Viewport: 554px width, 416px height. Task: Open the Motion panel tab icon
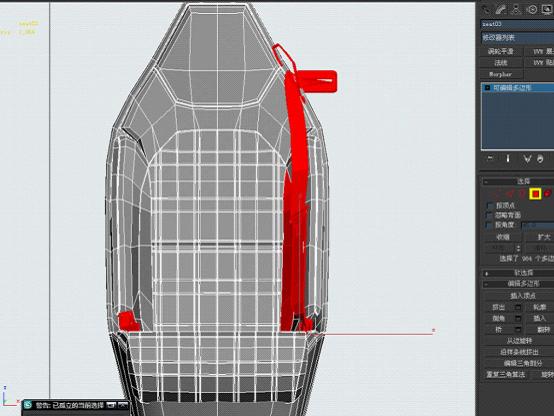click(532, 10)
